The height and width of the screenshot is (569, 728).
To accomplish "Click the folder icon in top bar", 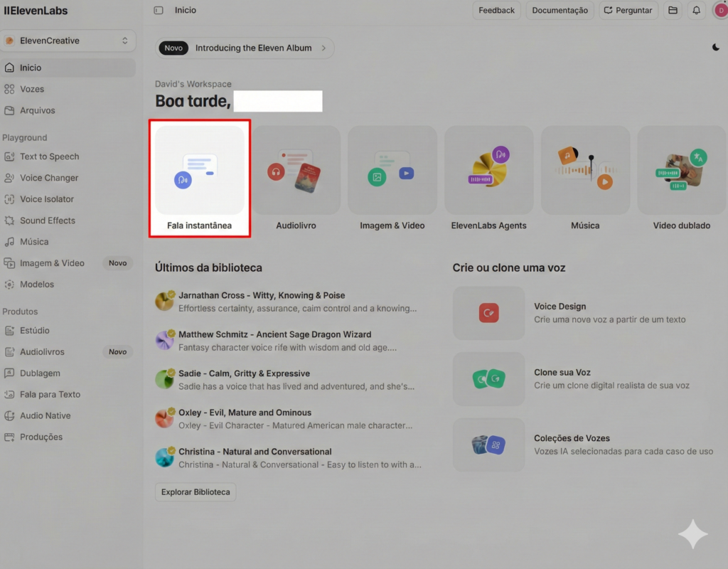I will (672, 11).
